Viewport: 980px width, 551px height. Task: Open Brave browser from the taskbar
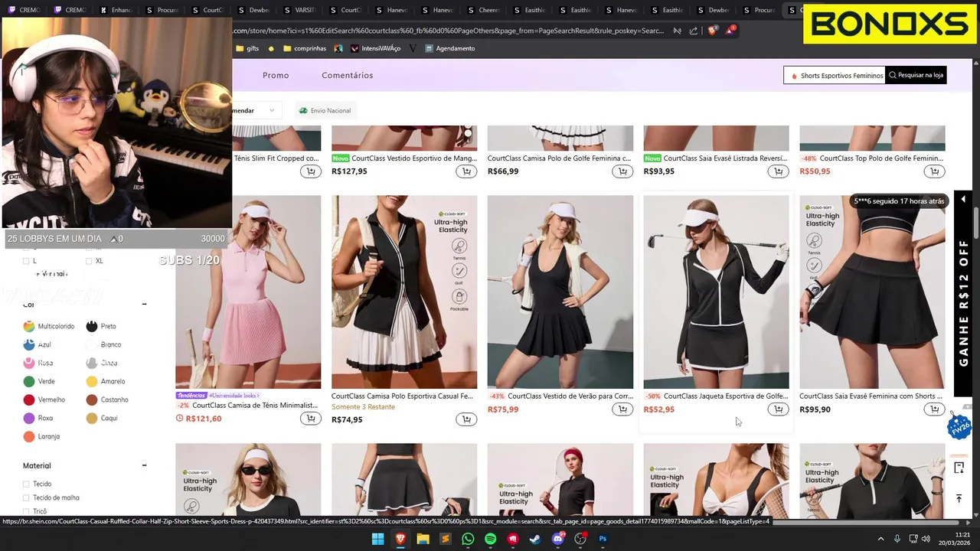click(400, 539)
